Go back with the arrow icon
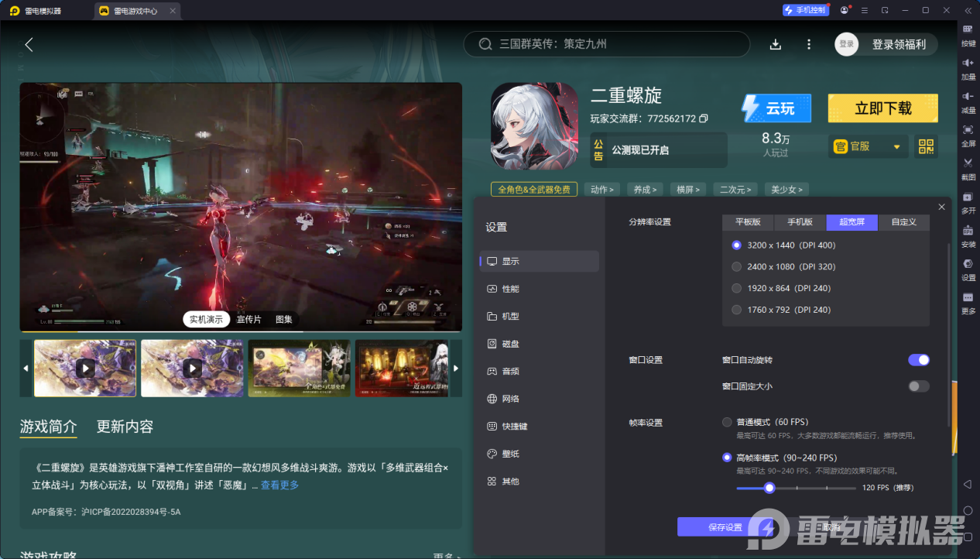The width and height of the screenshot is (980, 559). pos(29,44)
